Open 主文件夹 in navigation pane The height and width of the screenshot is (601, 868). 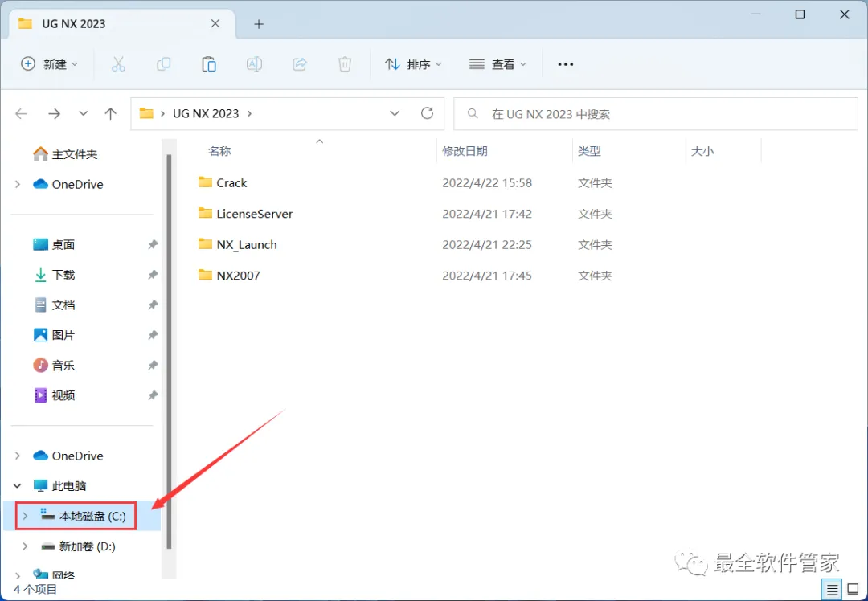tap(65, 153)
